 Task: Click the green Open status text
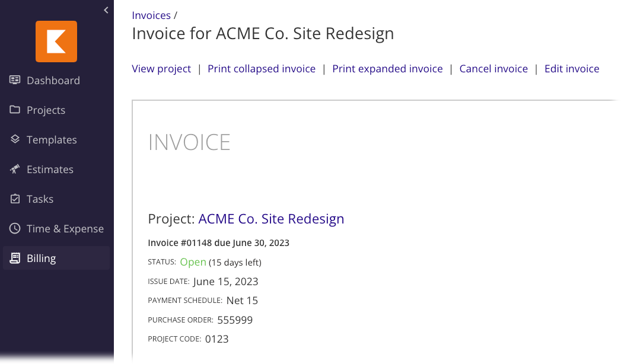point(193,262)
